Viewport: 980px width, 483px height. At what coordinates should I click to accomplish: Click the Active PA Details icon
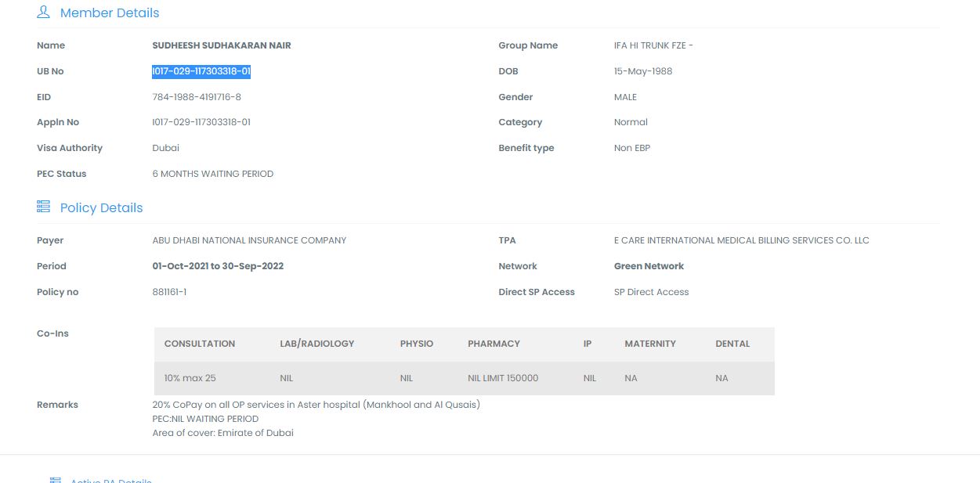[x=55, y=479]
